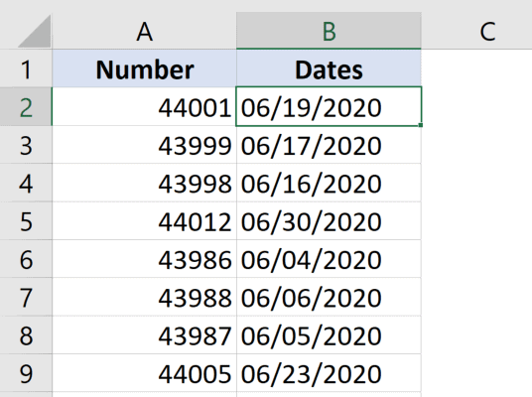Select column B header
This screenshot has height=397, width=532.
point(329,31)
